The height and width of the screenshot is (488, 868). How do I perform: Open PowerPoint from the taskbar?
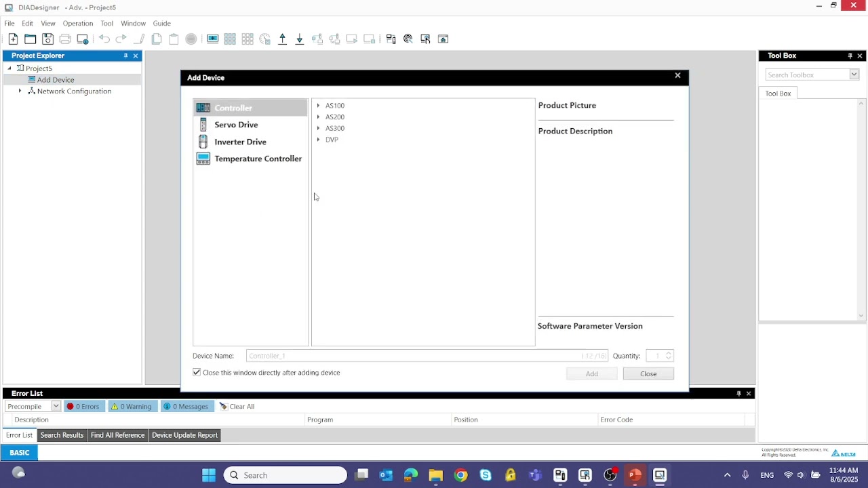pos(635,475)
